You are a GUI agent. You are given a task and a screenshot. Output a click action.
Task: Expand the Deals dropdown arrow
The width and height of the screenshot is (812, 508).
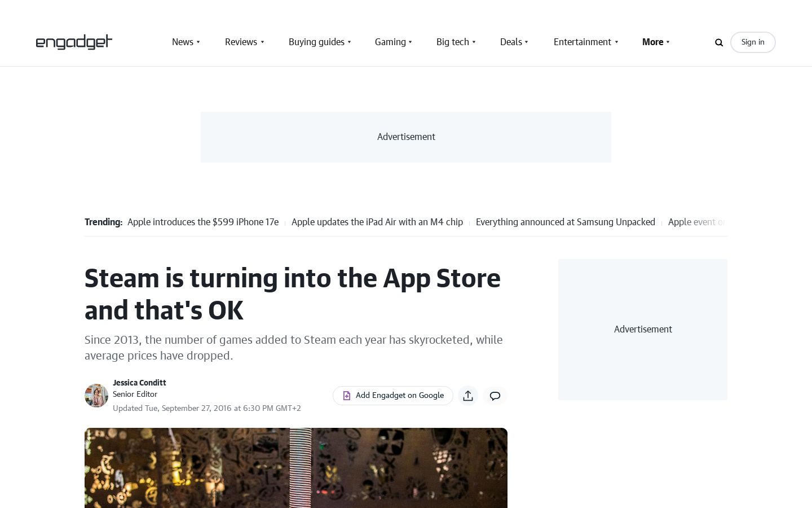click(527, 42)
